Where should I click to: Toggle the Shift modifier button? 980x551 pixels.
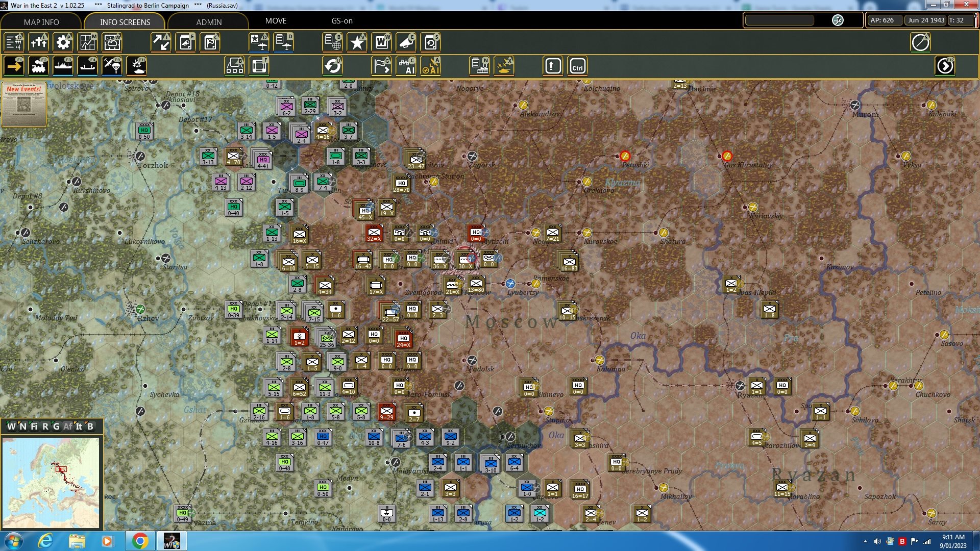click(x=553, y=66)
